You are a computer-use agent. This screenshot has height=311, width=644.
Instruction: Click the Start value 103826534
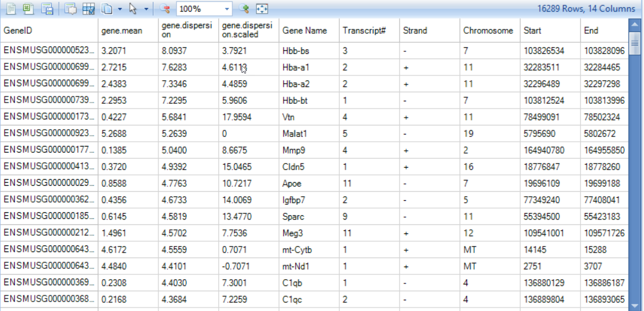pyautogui.click(x=544, y=51)
